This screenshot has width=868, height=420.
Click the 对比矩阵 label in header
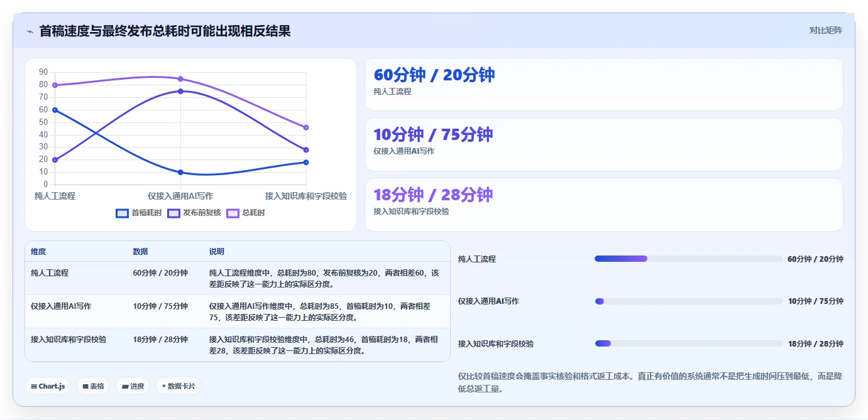(x=825, y=30)
